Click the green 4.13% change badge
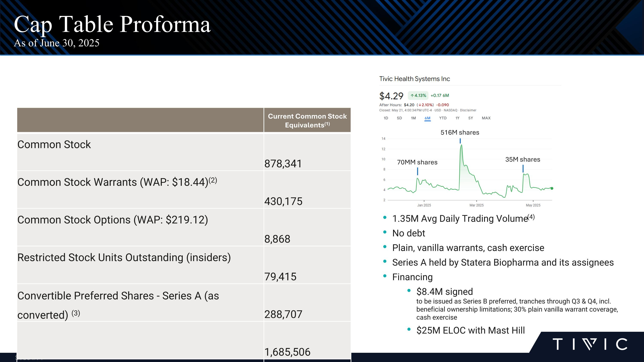Screen dimensions: 644x362 pyautogui.click(x=418, y=95)
